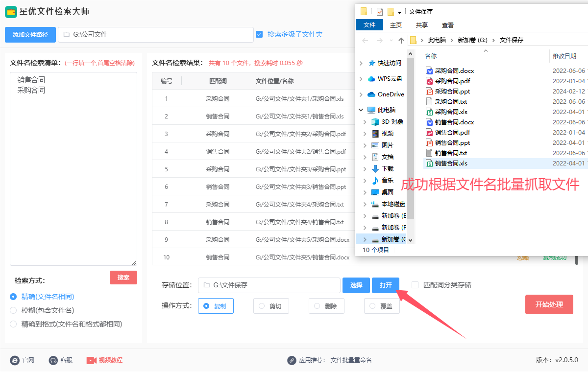Click the Explorer up-one-level arrow
This screenshot has width=588, height=372.
pyautogui.click(x=401, y=40)
